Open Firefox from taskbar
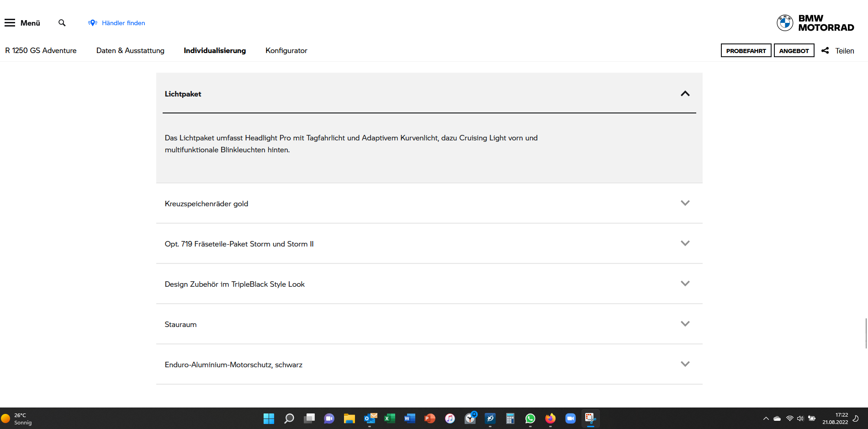Image resolution: width=868 pixels, height=429 pixels. pos(550,418)
